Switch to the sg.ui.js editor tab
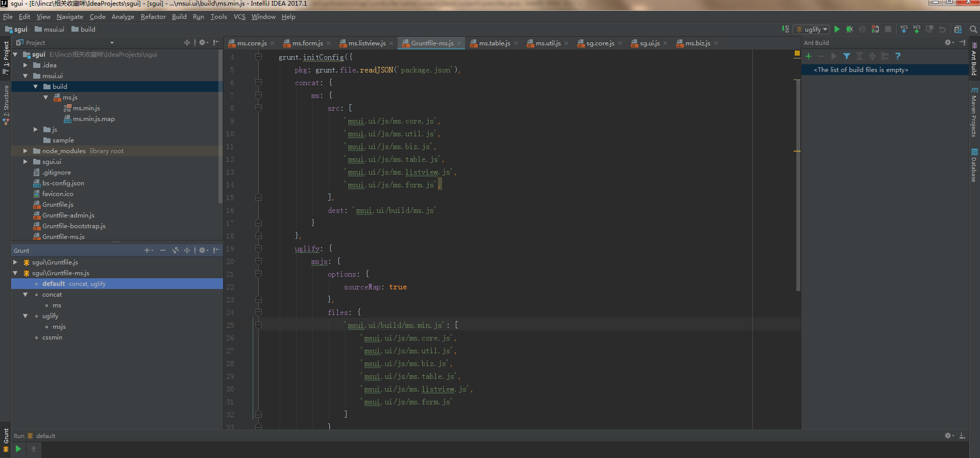The width and height of the screenshot is (980, 458). point(650,43)
